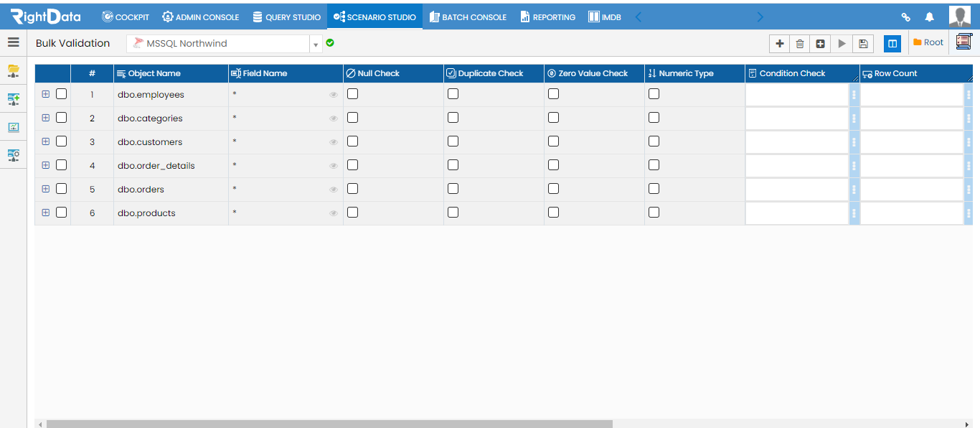This screenshot has height=428, width=980.
Task: Expand the dbo.employees row
Action: [45, 93]
